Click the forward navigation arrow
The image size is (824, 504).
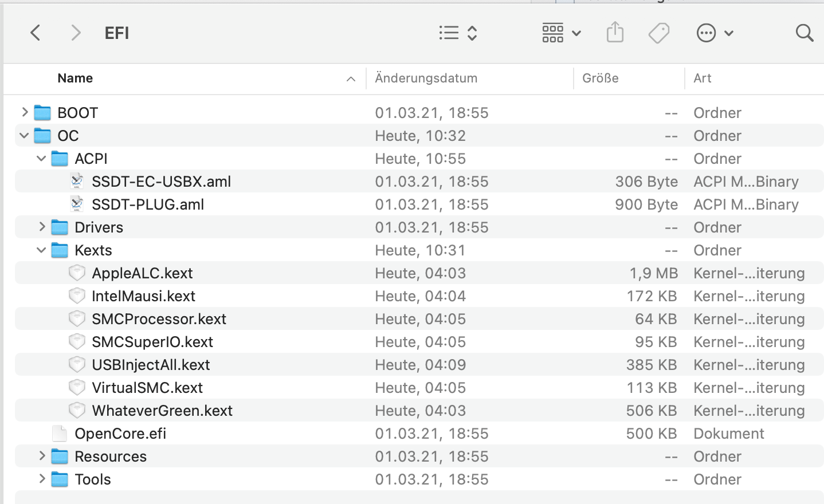pos(76,33)
